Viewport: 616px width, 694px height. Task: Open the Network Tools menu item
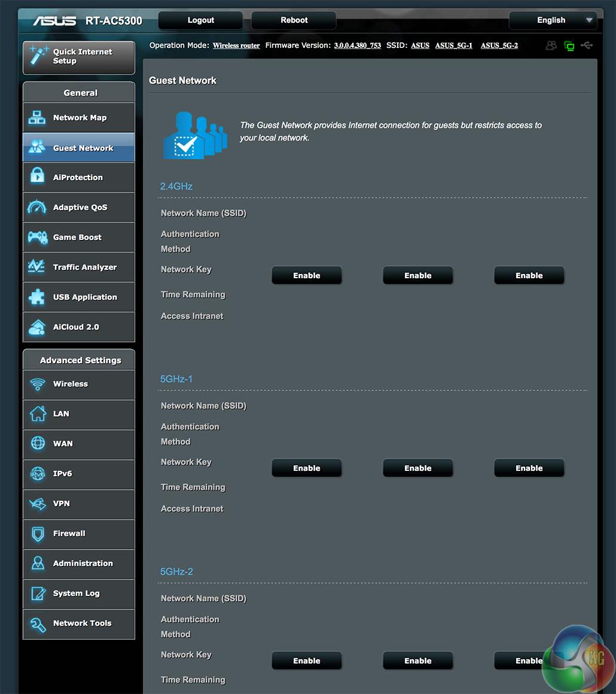[79, 623]
